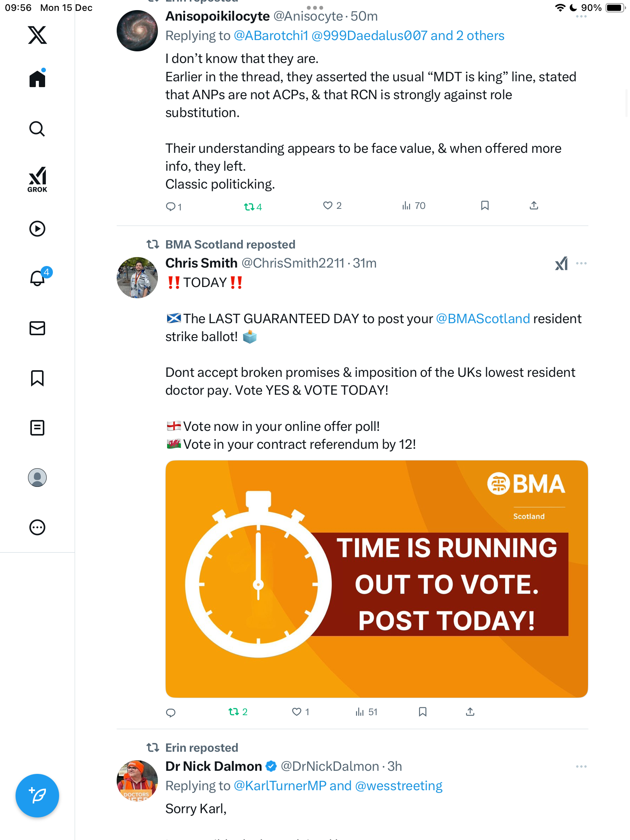Screen dimensions: 630x840
Task: Like Chris Smith's strike ballot post
Action: pos(297,712)
